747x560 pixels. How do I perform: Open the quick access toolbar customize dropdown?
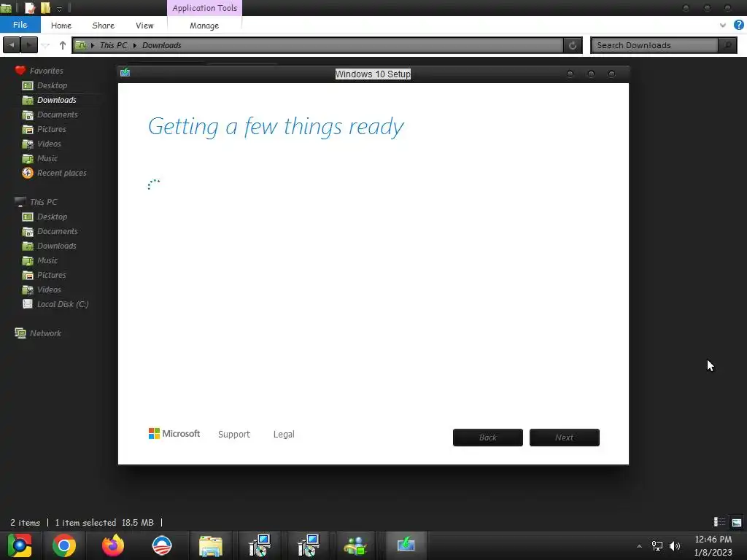click(59, 8)
